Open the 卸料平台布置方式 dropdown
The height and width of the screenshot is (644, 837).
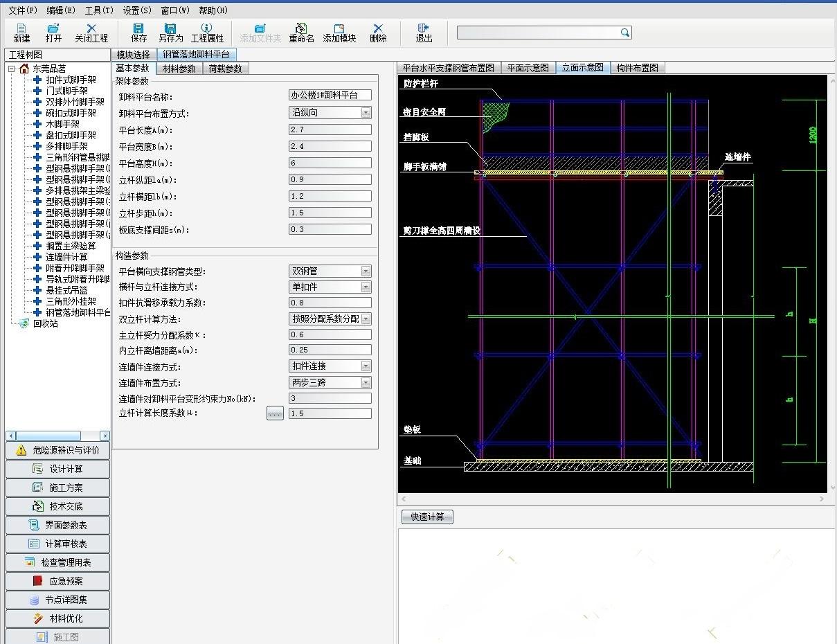pyautogui.click(x=366, y=113)
